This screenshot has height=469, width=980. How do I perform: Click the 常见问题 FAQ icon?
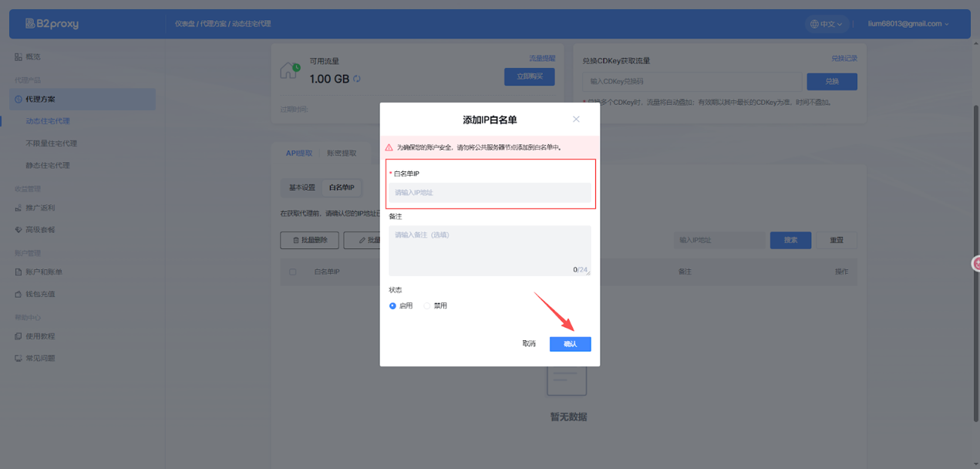click(x=19, y=359)
